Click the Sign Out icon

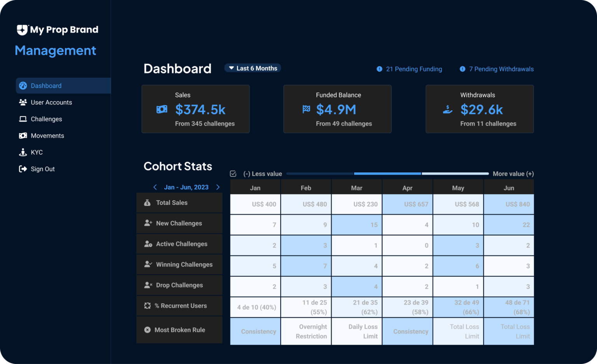click(x=23, y=169)
